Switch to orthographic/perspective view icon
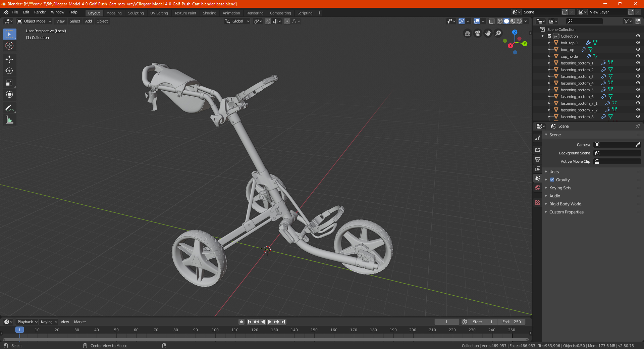The height and width of the screenshot is (349, 644). click(x=467, y=33)
